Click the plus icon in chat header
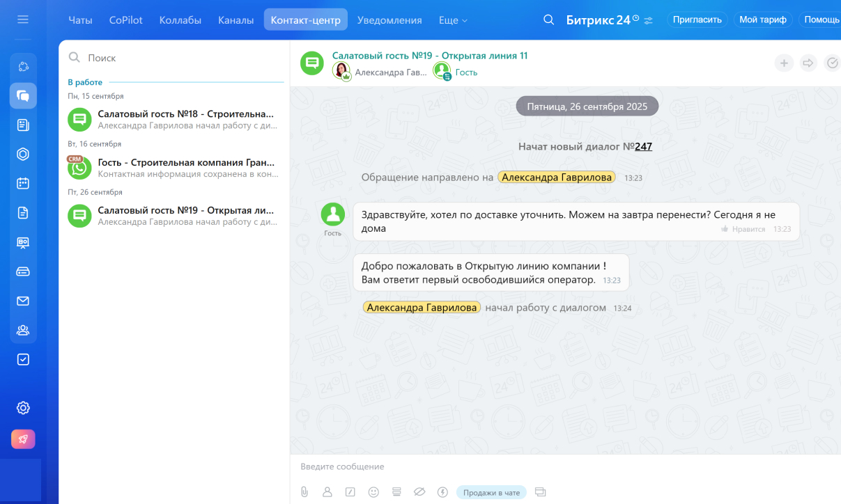This screenshot has height=504, width=841. pyautogui.click(x=784, y=63)
